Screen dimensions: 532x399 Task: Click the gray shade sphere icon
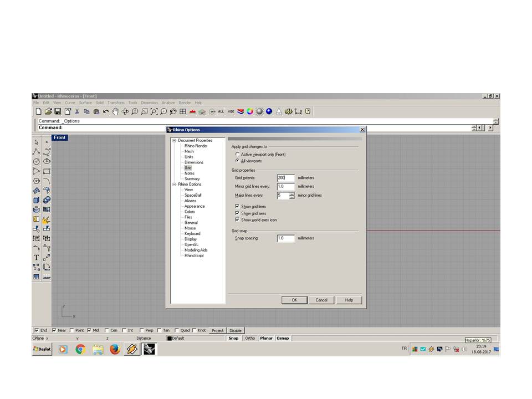pyautogui.click(x=259, y=111)
